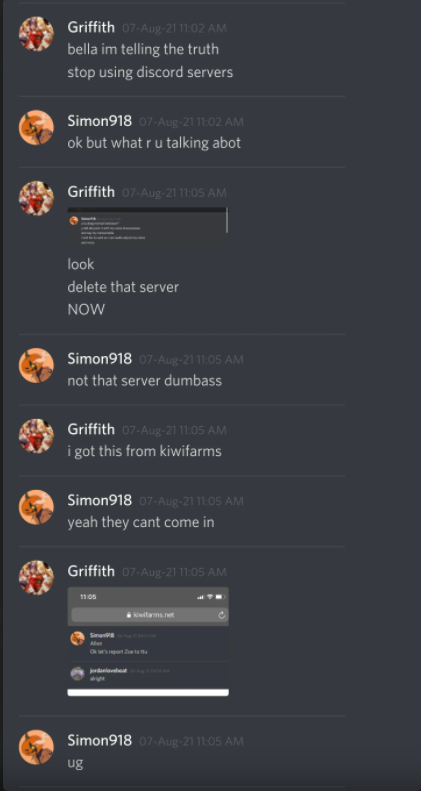
Task: Open Simon918's avatar on 'yeah they cant come in'
Action: pos(36,507)
